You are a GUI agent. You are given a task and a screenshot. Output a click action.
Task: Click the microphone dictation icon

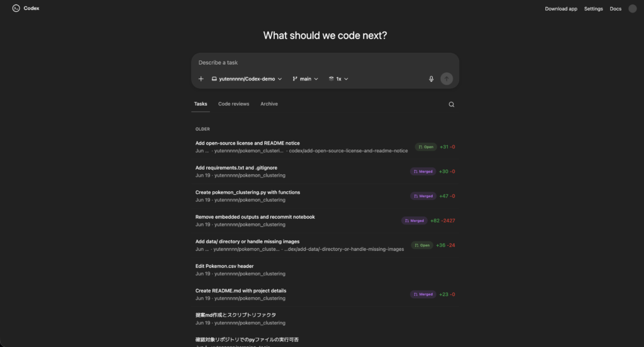431,79
